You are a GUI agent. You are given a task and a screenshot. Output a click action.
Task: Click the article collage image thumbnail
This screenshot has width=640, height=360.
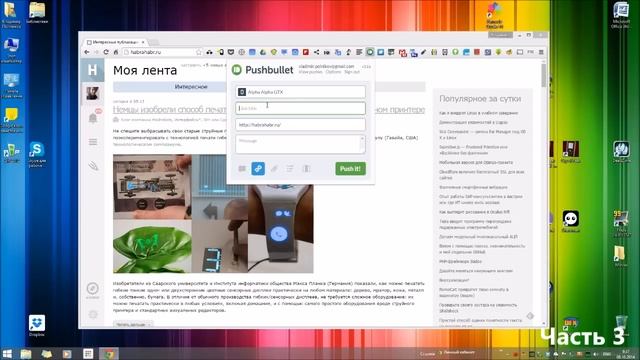click(x=213, y=213)
